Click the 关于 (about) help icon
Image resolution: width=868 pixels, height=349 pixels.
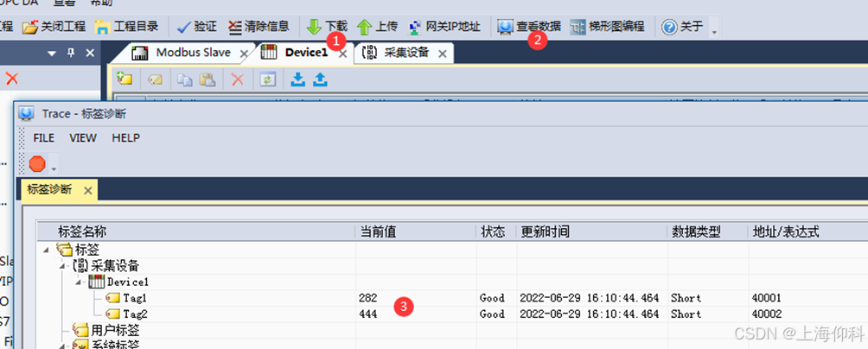669,27
